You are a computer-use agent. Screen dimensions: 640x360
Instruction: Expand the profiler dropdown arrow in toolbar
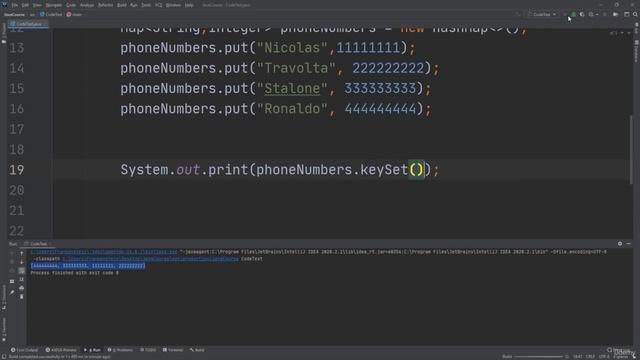click(x=597, y=15)
